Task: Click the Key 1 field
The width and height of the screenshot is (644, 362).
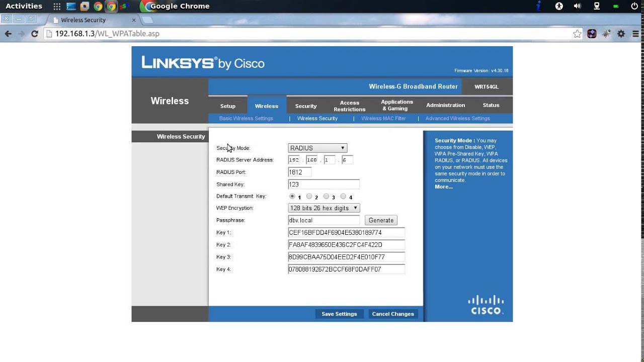Action: point(346,233)
